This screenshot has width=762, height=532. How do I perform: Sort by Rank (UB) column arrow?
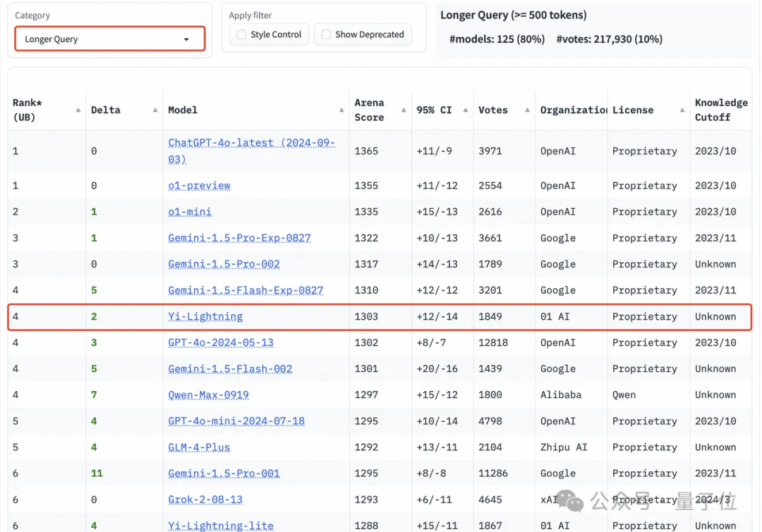click(78, 110)
